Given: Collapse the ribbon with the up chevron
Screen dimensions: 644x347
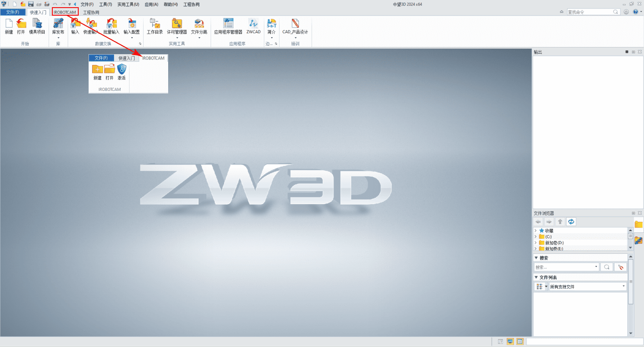Looking at the screenshot, I should (x=561, y=12).
